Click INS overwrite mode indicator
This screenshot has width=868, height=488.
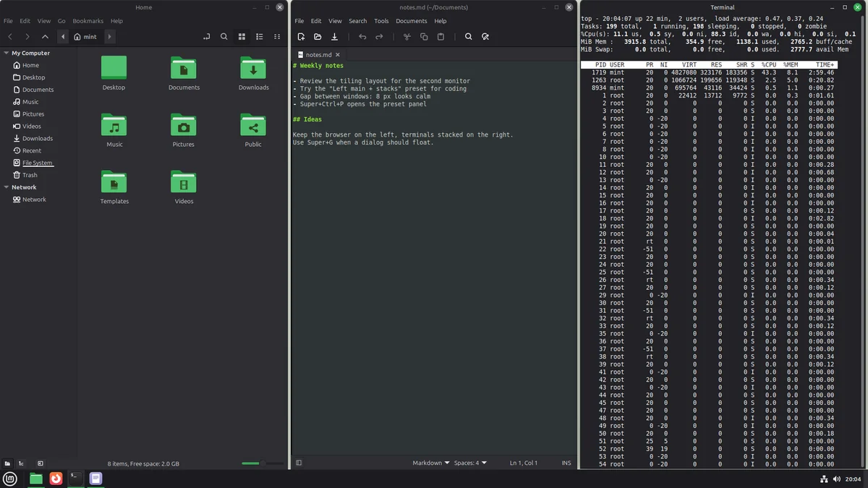566,463
